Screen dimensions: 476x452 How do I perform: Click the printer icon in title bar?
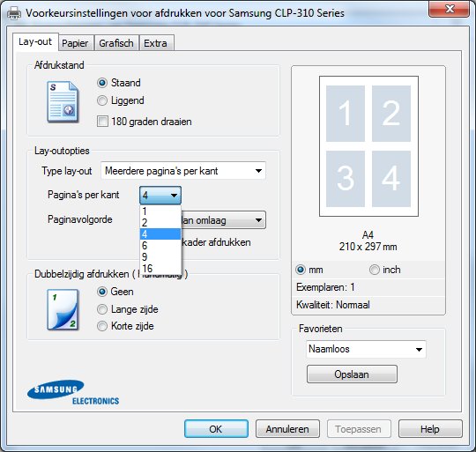point(14,13)
